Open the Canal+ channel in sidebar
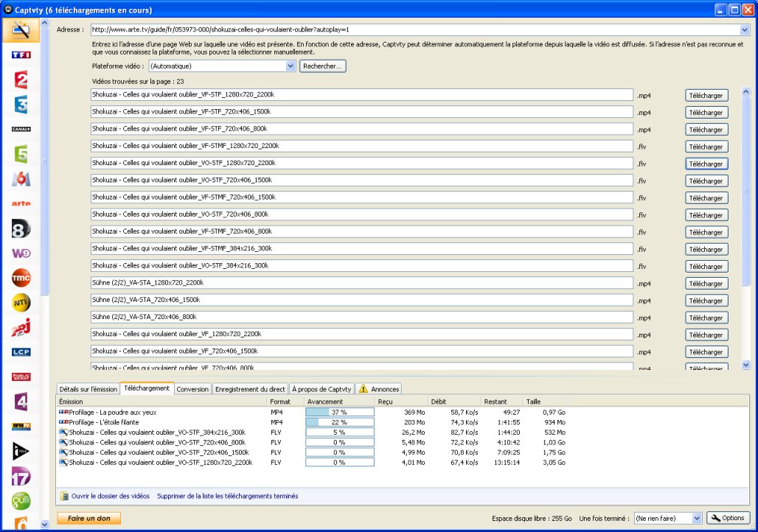The height and width of the screenshot is (532, 758). (x=21, y=129)
